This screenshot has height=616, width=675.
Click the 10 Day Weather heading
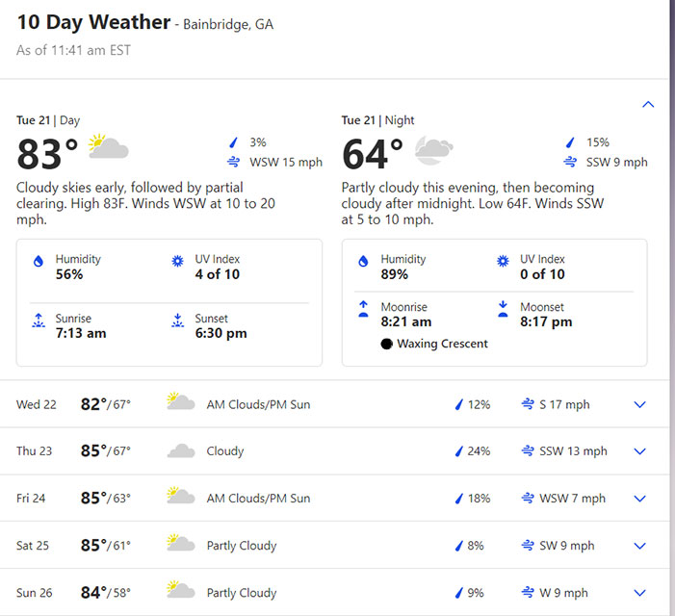[93, 22]
